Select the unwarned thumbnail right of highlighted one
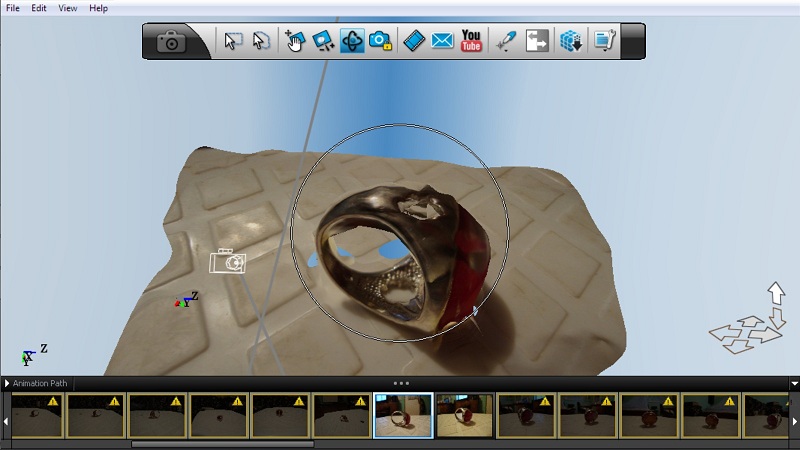This screenshot has width=800, height=450. coord(465,415)
